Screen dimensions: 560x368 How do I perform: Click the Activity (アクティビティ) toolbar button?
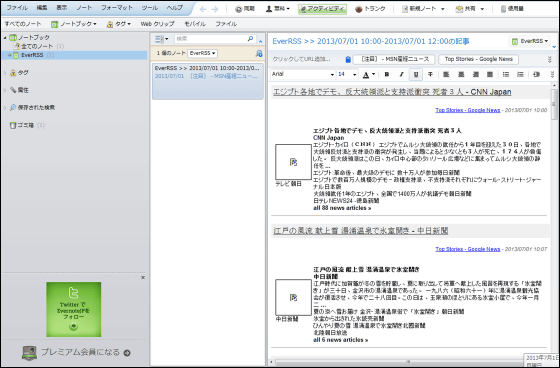point(322,9)
